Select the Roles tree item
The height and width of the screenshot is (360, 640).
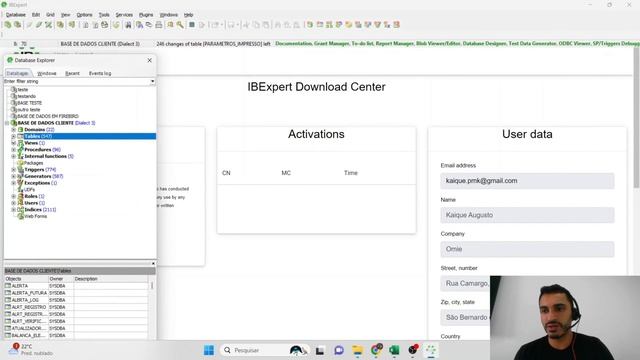tap(34, 196)
